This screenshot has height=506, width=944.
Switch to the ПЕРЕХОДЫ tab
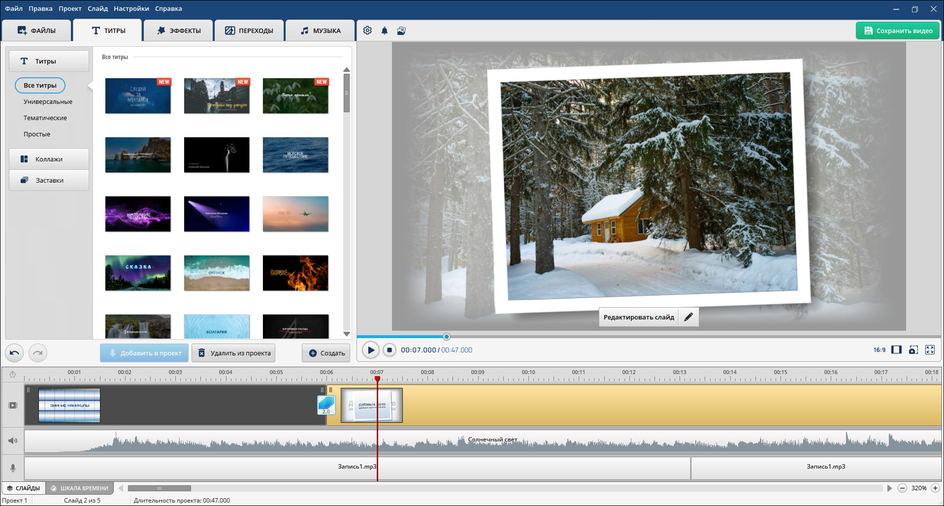[x=249, y=31]
